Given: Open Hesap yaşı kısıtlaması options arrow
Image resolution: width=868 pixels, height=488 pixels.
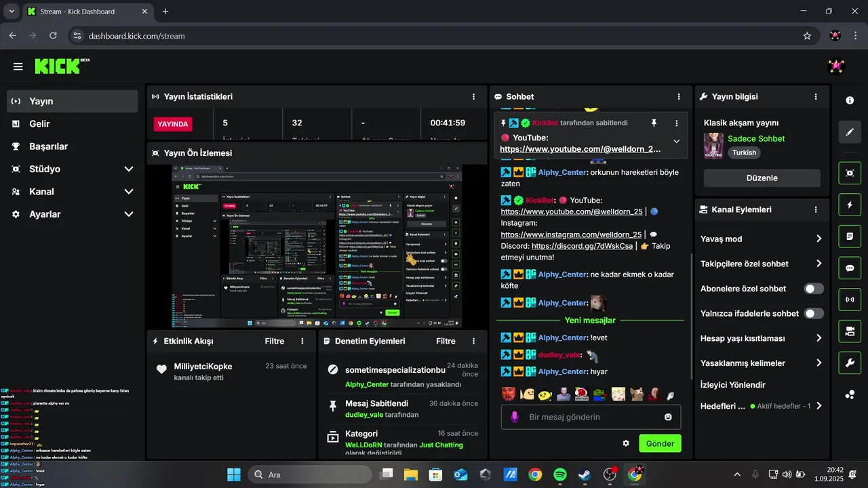Looking at the screenshot, I should coord(818,338).
